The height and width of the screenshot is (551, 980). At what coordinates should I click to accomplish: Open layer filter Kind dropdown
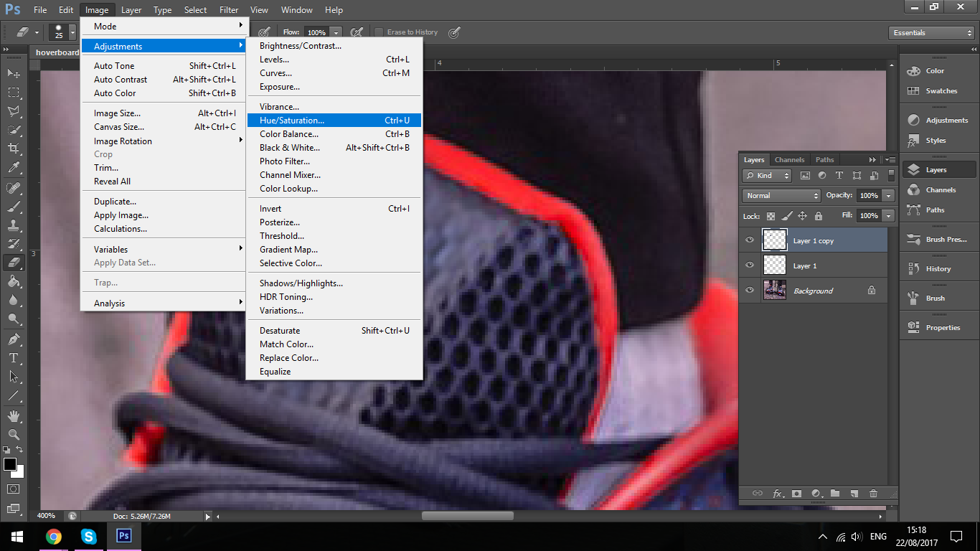[x=767, y=176]
